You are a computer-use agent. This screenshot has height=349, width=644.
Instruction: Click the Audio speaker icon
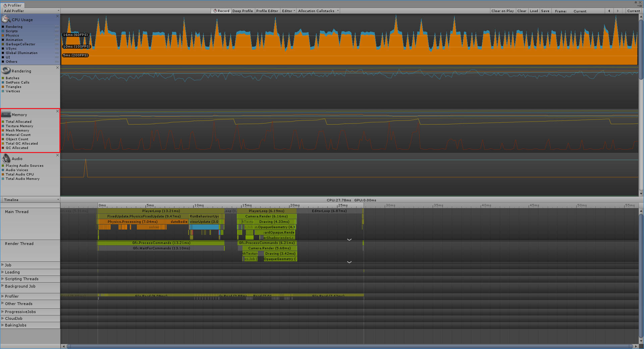(x=6, y=158)
